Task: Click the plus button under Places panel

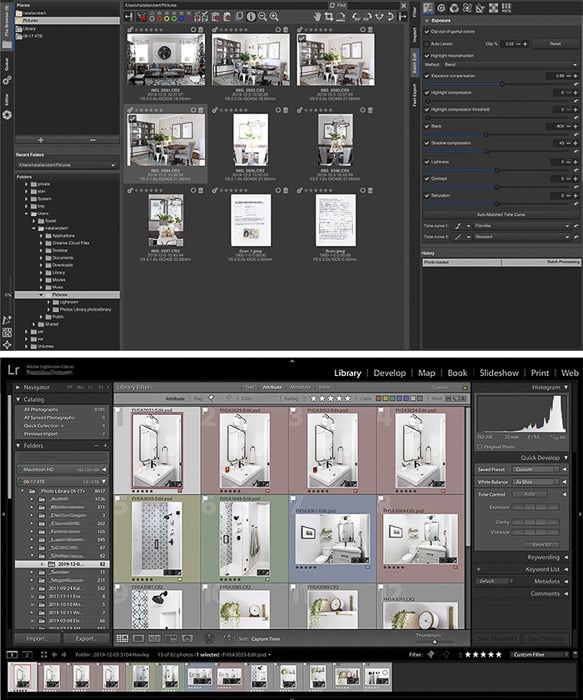Action: point(41,140)
